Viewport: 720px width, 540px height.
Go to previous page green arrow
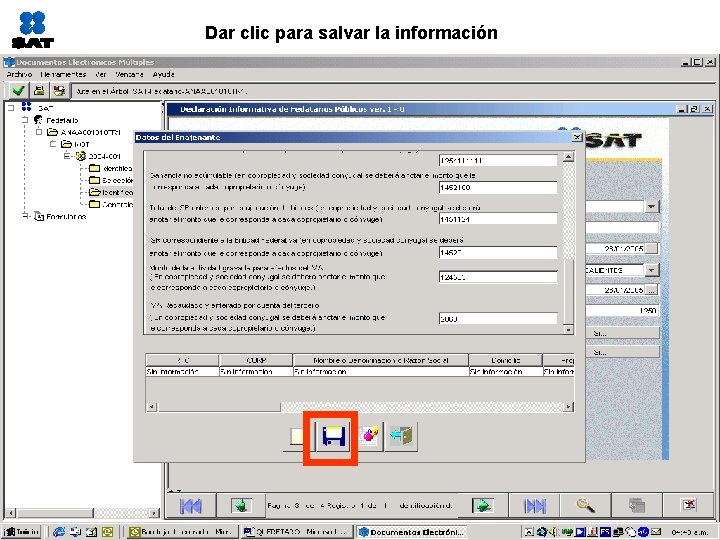(241, 506)
